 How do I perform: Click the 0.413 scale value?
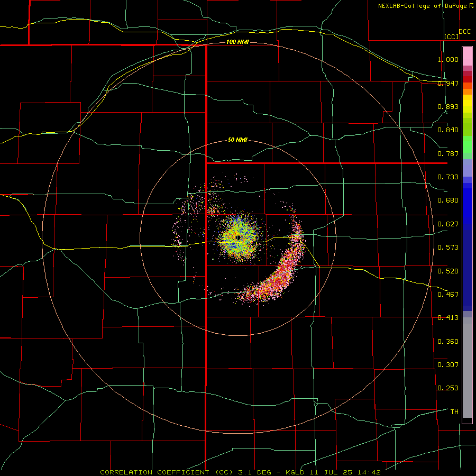pyautogui.click(x=448, y=318)
